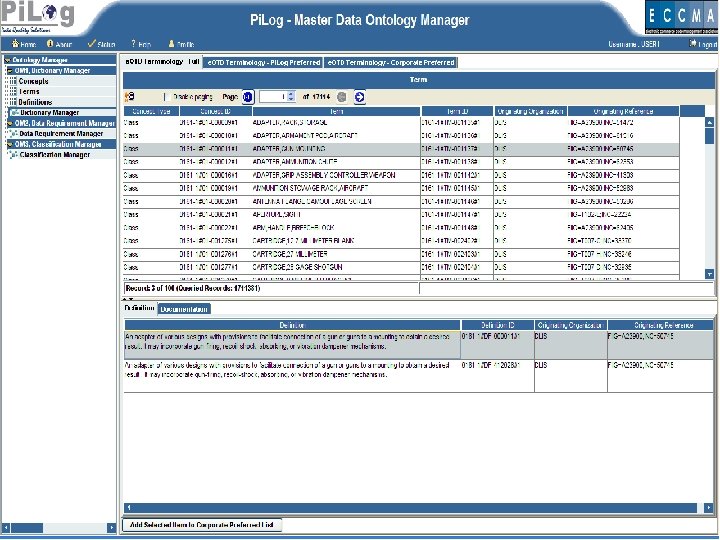This screenshot has height=540, width=720.
Task: Open Concepts in the tree
Action: click(34, 81)
